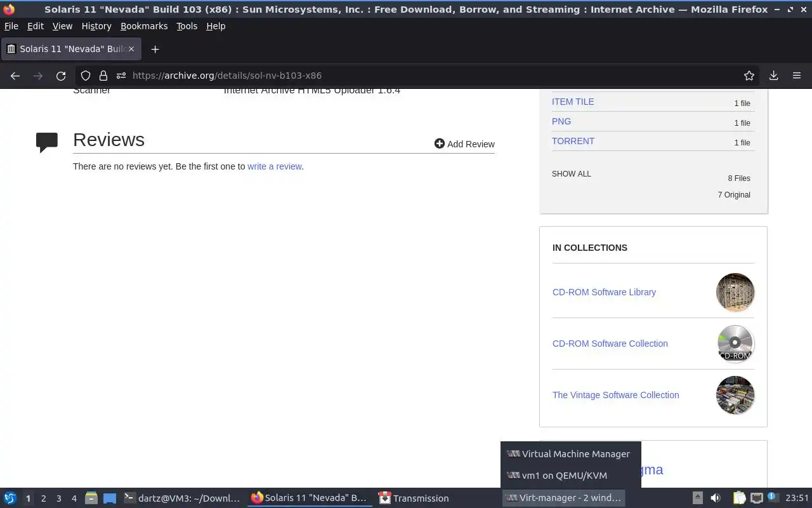Open site permissions icon in address bar
Screen dimensions: 812x508
121,76
